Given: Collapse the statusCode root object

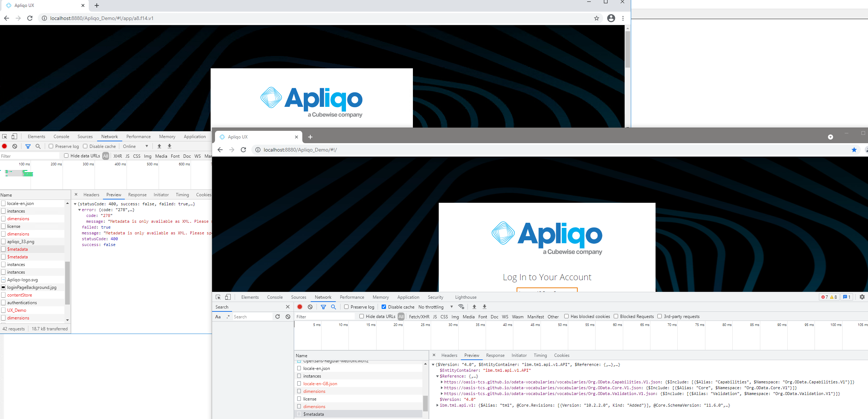Looking at the screenshot, I should coord(75,204).
